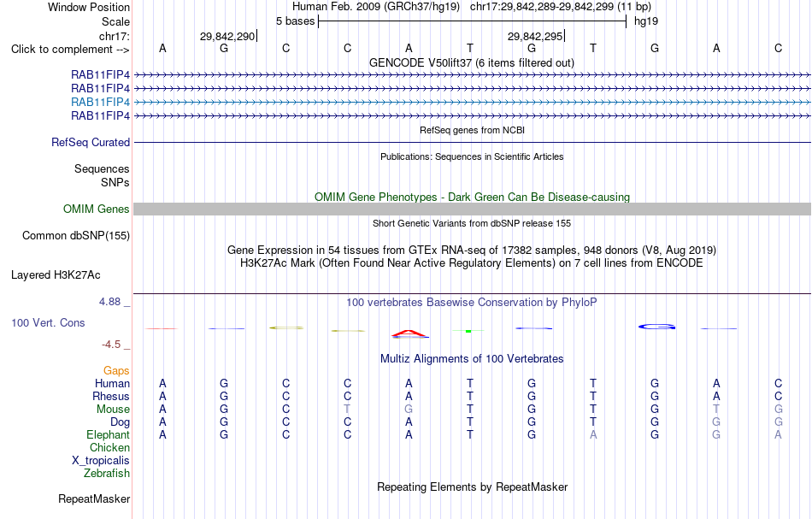
Task: Click the 100 Vert. Cons label
Action: tap(48, 322)
